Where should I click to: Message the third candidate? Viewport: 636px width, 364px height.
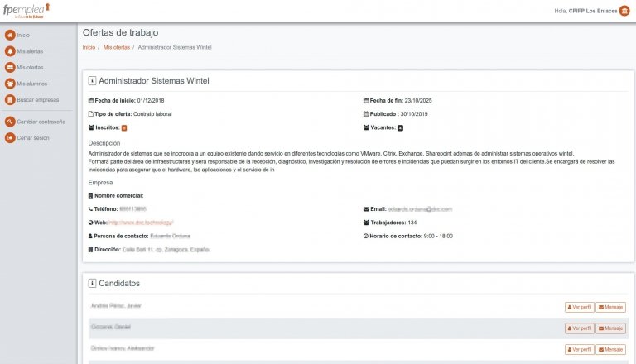click(x=611, y=350)
